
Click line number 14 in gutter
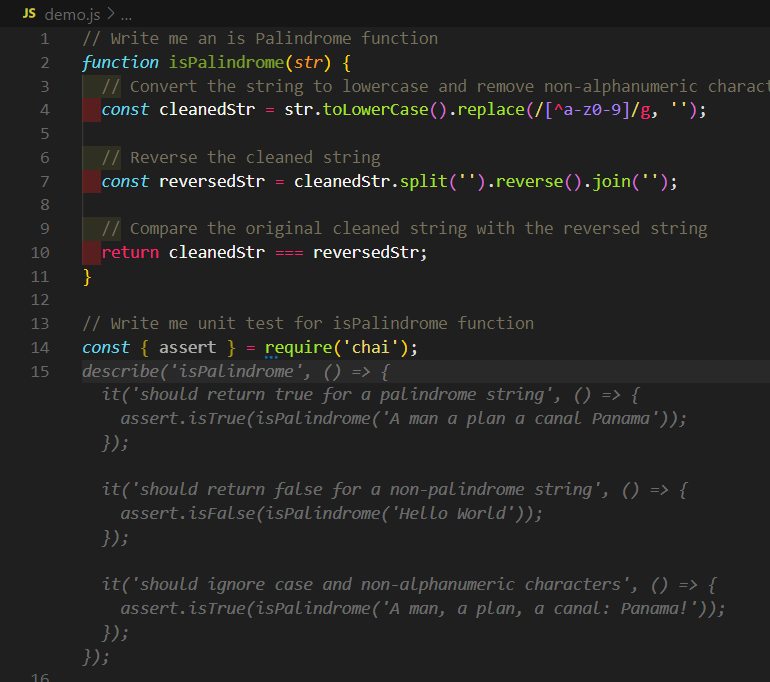tap(40, 348)
